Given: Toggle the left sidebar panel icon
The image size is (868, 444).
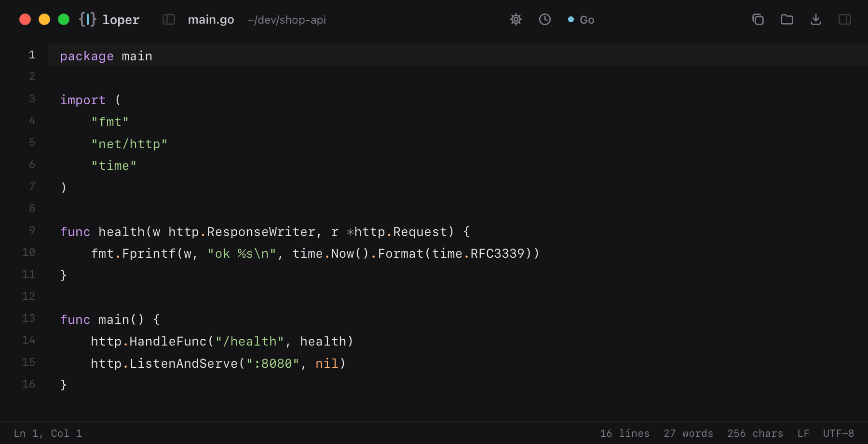Looking at the screenshot, I should tap(169, 19).
